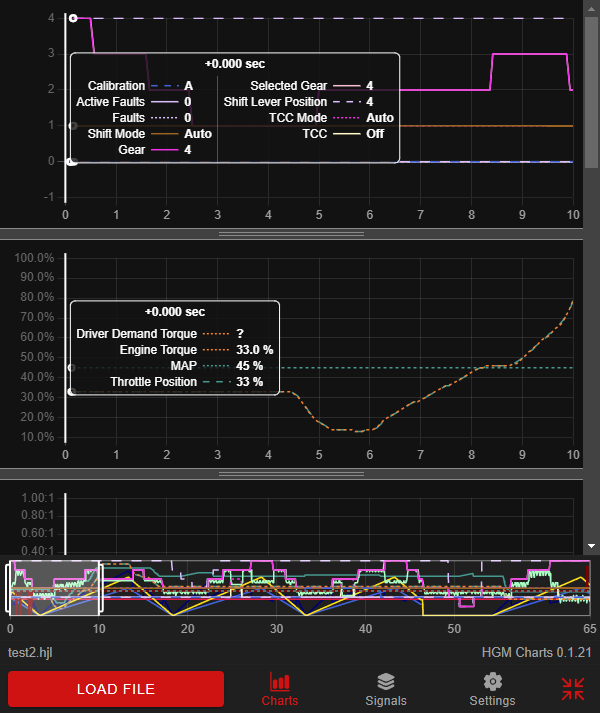This screenshot has width=600, height=713.
Task: Click the overview timeline at 30 seconds
Action: pos(277,588)
